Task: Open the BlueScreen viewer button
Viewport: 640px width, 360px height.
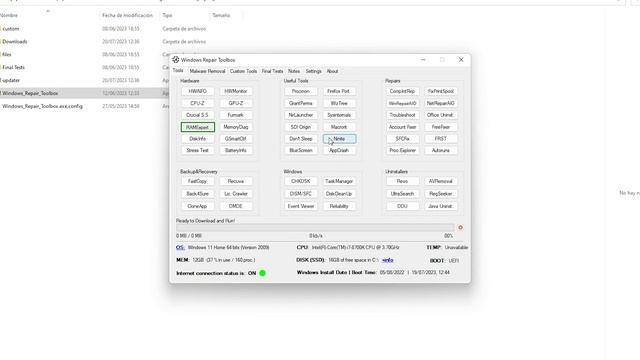Action: (x=301, y=150)
